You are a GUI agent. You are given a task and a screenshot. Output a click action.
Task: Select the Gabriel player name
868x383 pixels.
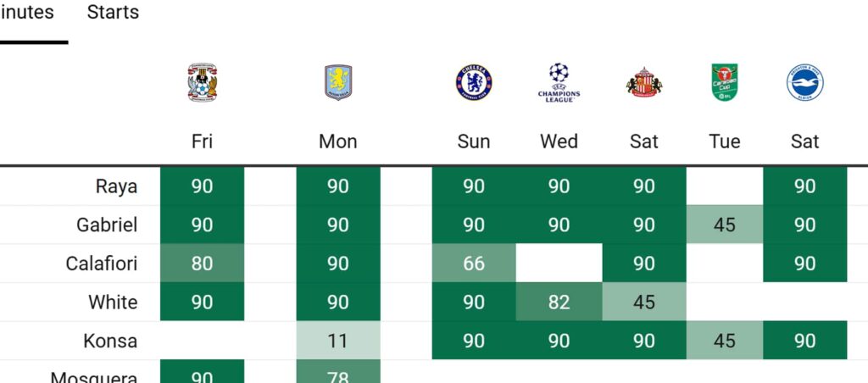[107, 225]
